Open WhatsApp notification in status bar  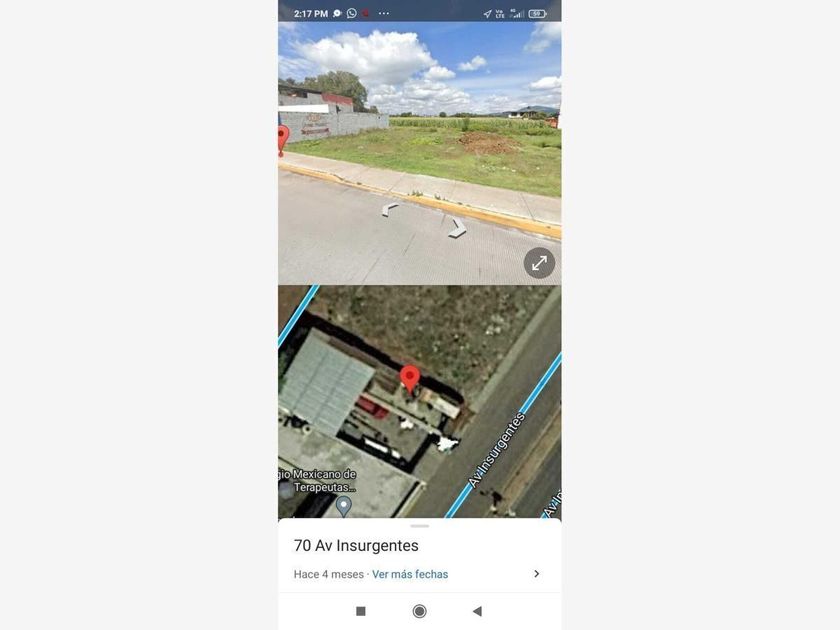click(x=351, y=13)
